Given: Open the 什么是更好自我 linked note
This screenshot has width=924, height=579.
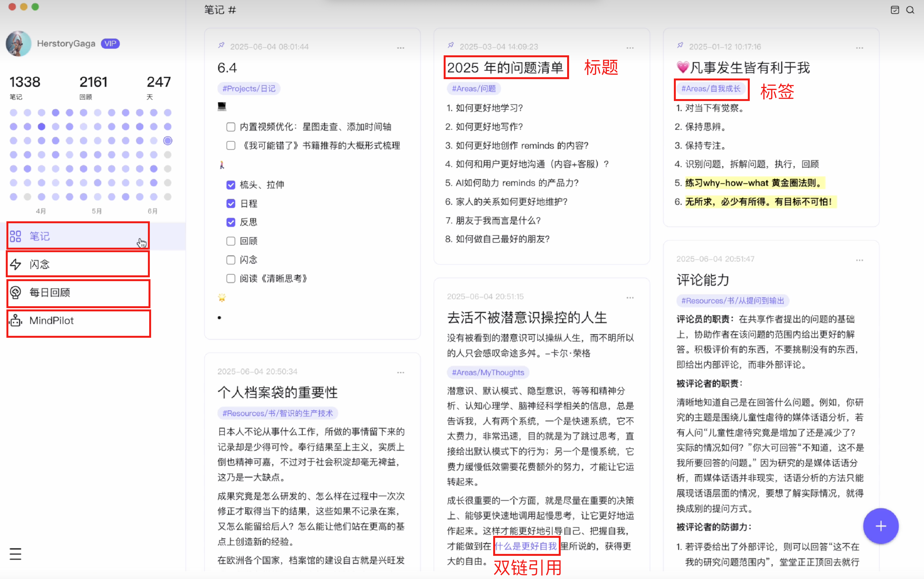Looking at the screenshot, I should coord(526,546).
